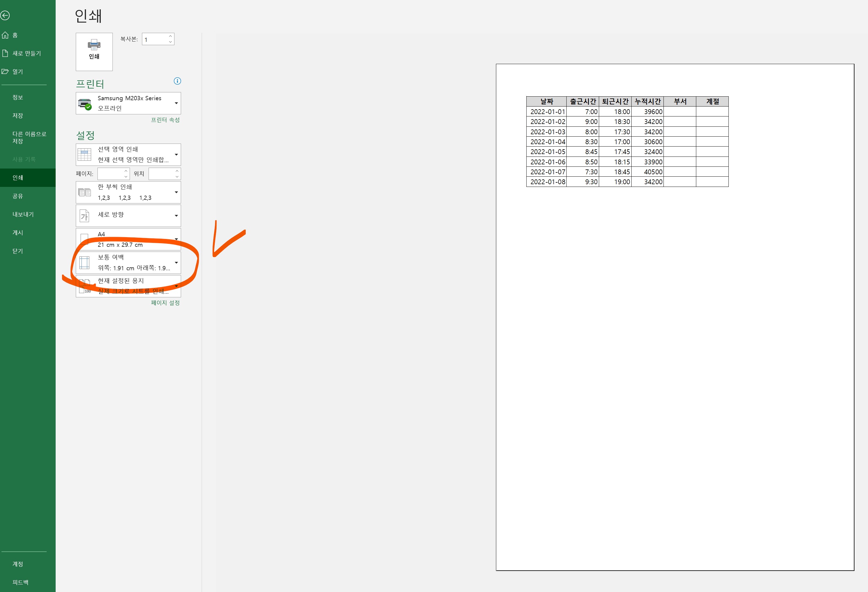Open the Printer Properties link

tap(165, 120)
